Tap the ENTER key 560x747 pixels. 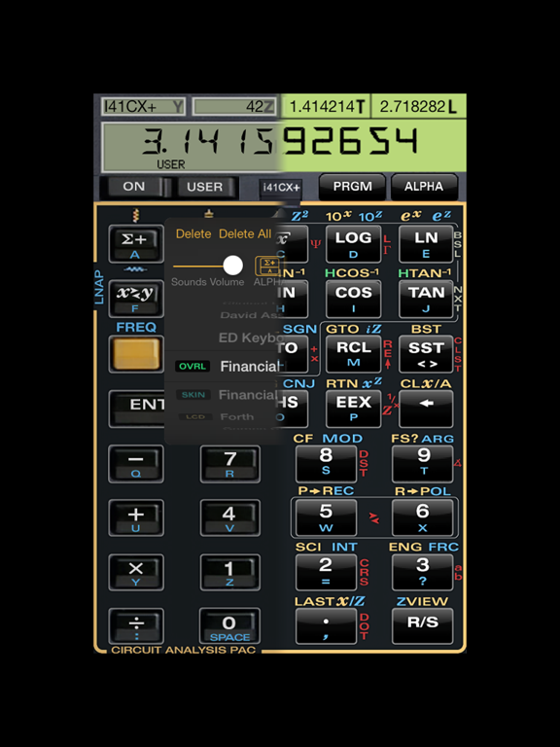pos(137,409)
